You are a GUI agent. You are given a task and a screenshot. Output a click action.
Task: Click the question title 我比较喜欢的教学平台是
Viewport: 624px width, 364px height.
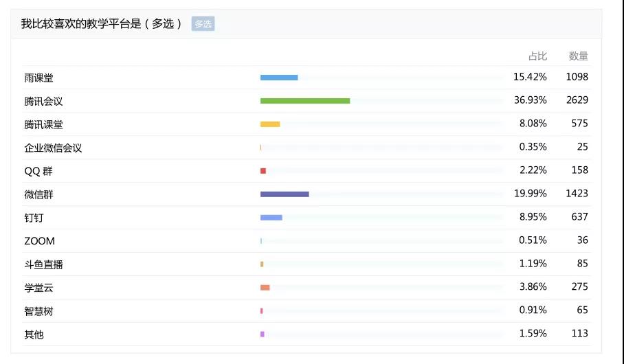(81, 24)
